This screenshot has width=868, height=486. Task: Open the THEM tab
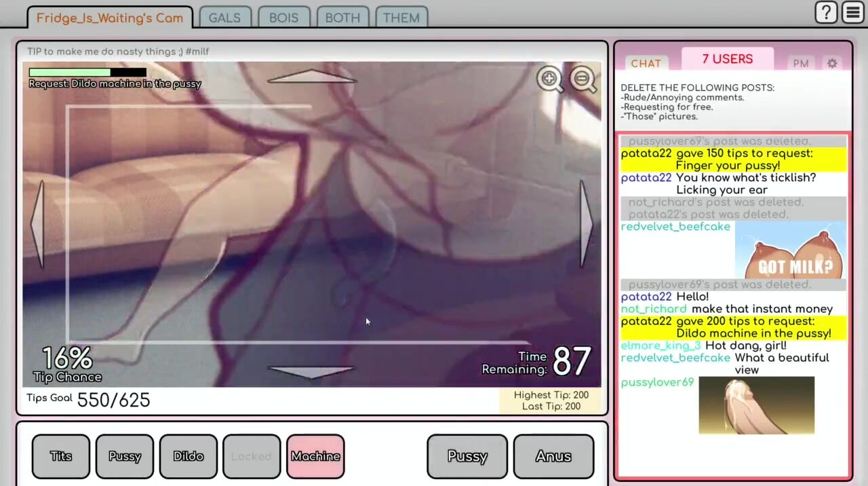pos(401,18)
